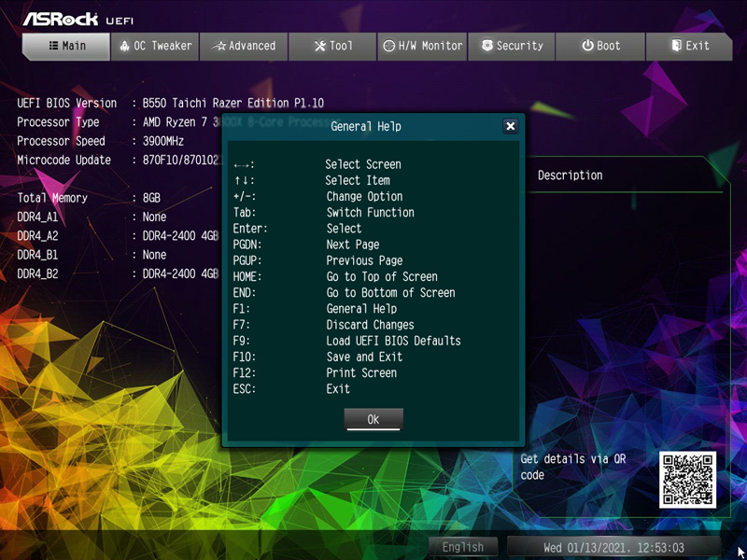Click the 'Go to Bottom of Screen' entry
Screen dimensions: 747x560
[390, 293]
